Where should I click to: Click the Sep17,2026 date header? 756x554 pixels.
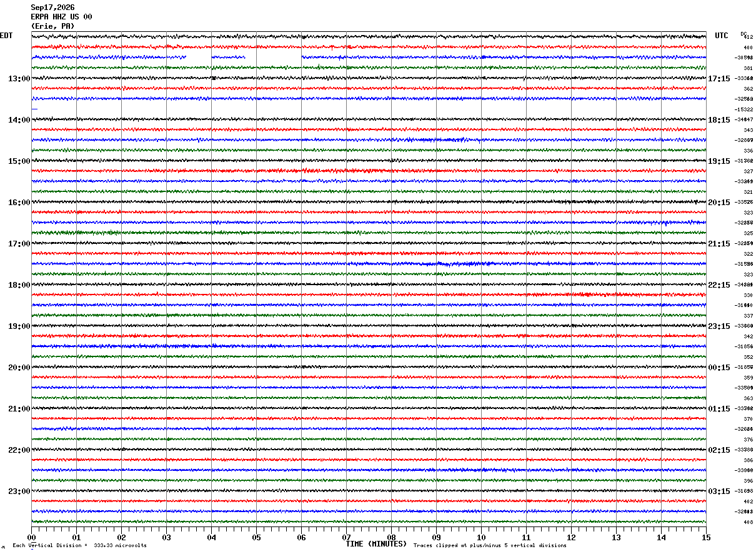(x=52, y=8)
